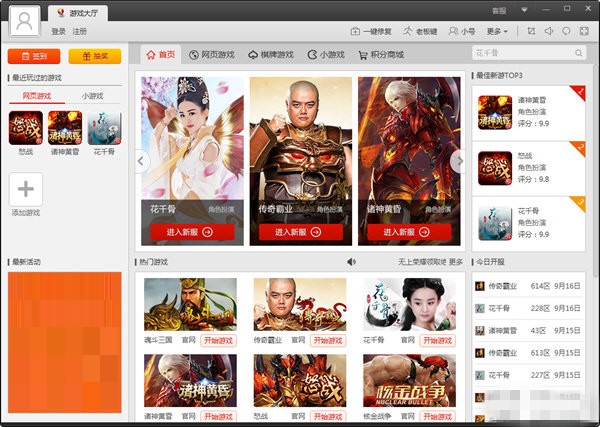This screenshot has width=600, height=427.
Task: Click the screenshot crop icon in toolbar
Action: [x=531, y=31]
